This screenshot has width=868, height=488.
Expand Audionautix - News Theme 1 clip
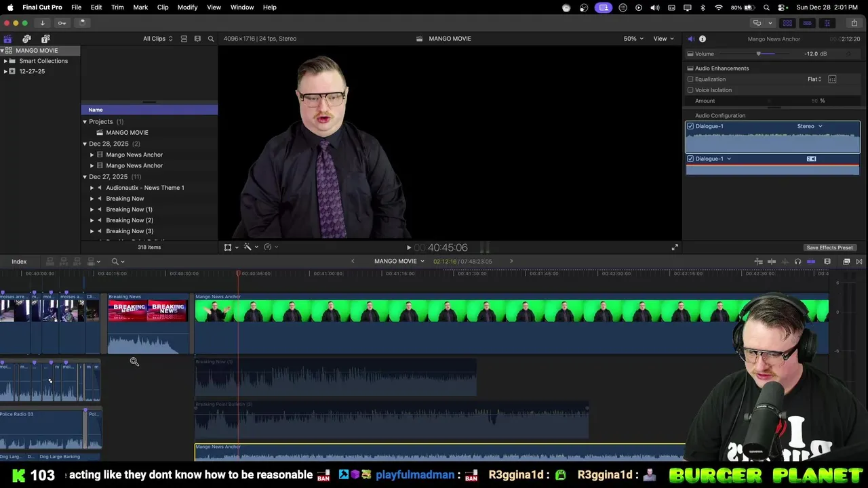(92, 188)
